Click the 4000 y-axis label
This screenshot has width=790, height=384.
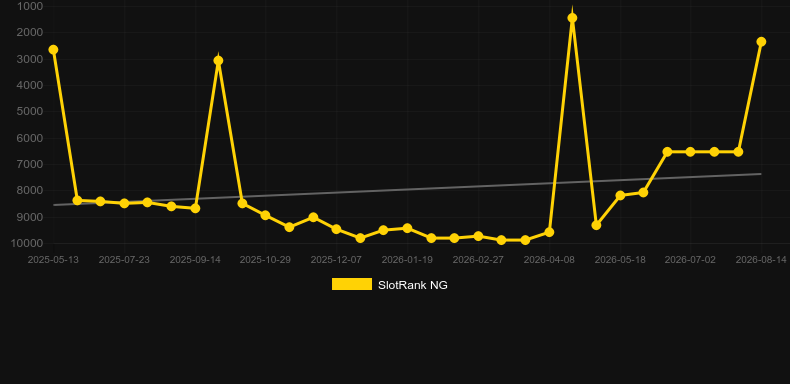(30, 85)
